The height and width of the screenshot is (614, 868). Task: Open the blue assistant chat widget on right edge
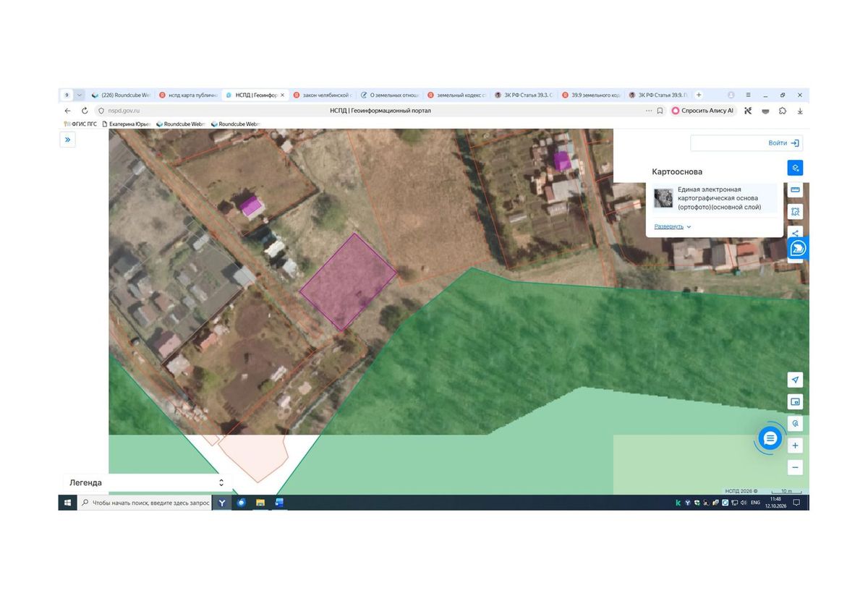(799, 248)
